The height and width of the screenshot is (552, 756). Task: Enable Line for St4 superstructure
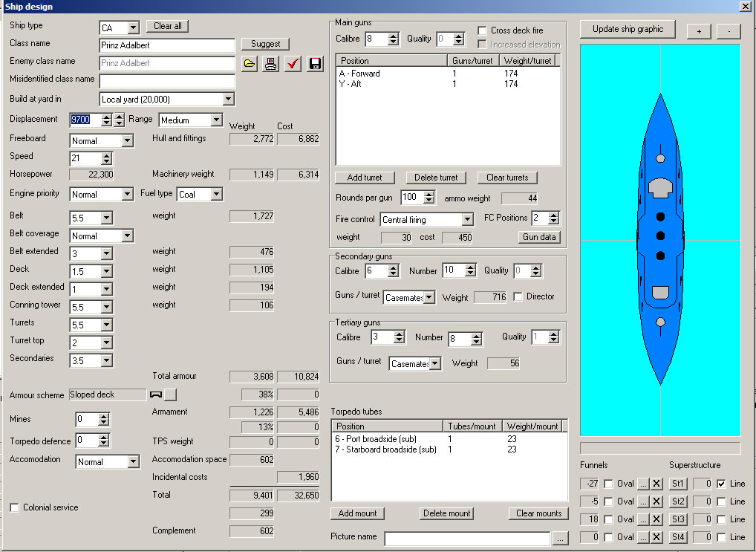pyautogui.click(x=721, y=537)
